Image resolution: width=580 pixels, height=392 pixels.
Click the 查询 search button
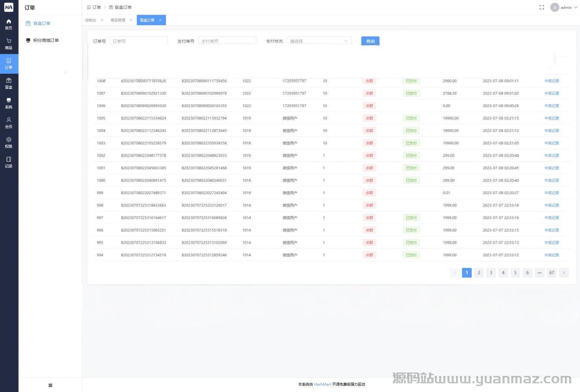(370, 41)
